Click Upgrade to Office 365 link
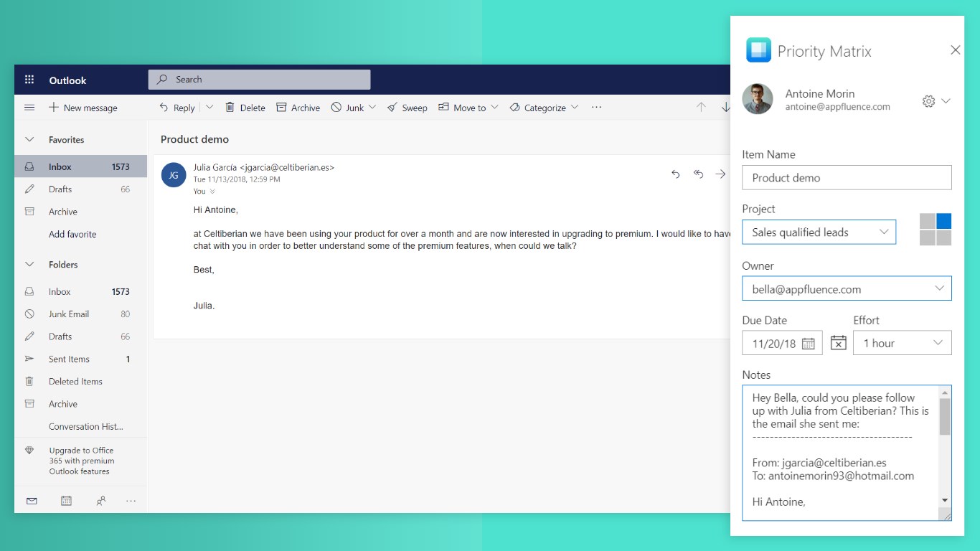 click(82, 461)
